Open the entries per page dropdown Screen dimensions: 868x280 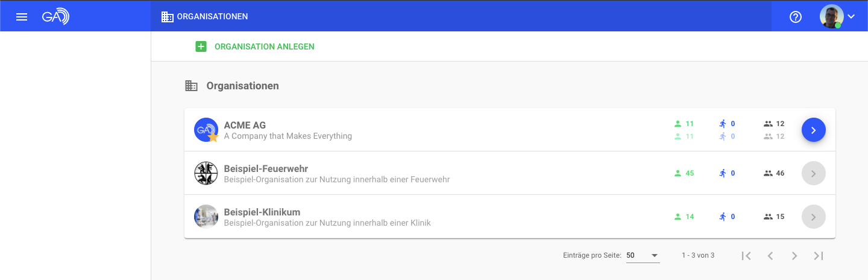click(643, 255)
